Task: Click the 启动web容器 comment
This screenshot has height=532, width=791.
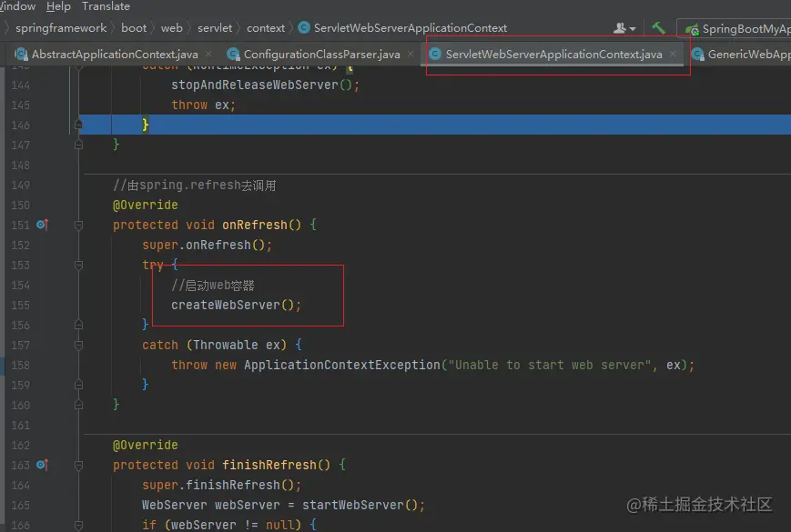Action: pos(213,286)
